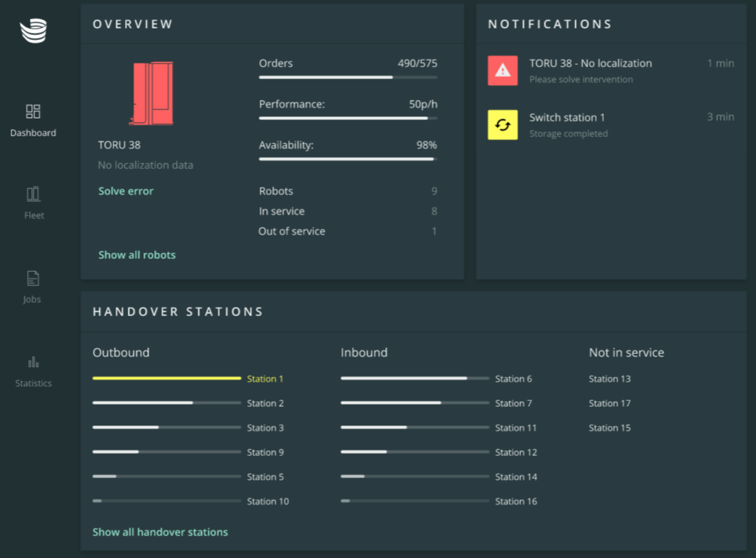Open Switch station 1 notification text
756x558 pixels.
point(567,118)
